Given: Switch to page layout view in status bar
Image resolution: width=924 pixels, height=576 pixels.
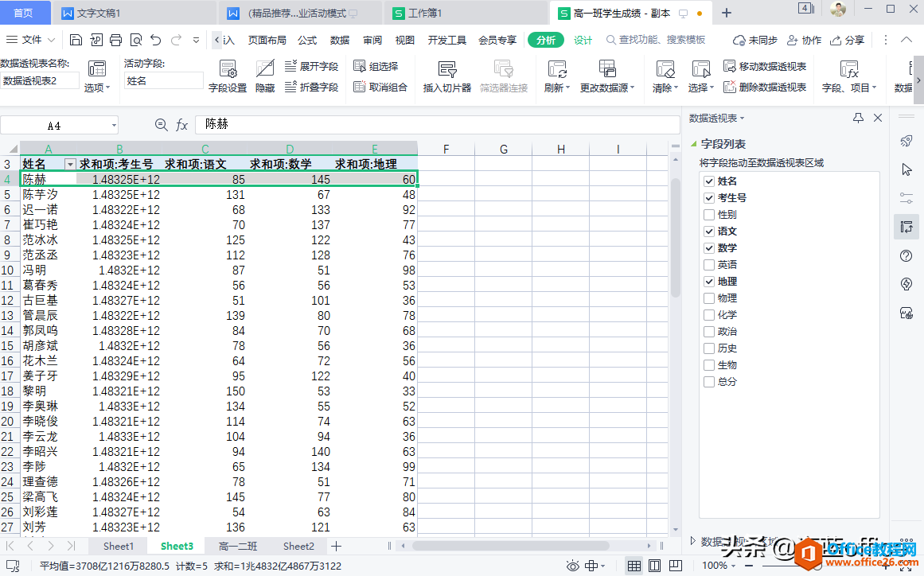Looking at the screenshot, I should [x=654, y=566].
